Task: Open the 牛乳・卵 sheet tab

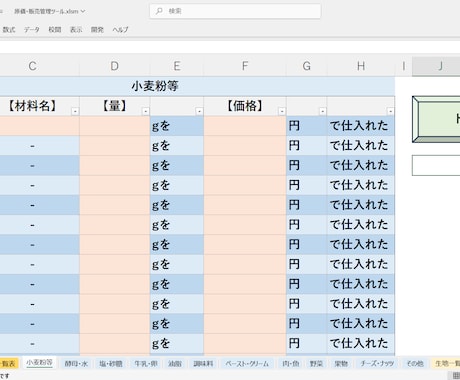Action: click(x=146, y=364)
